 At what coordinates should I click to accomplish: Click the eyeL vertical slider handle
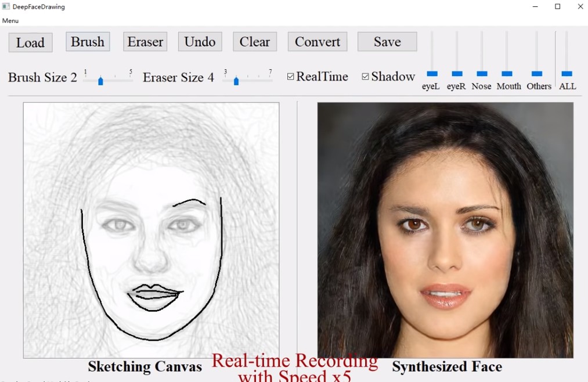(x=432, y=74)
